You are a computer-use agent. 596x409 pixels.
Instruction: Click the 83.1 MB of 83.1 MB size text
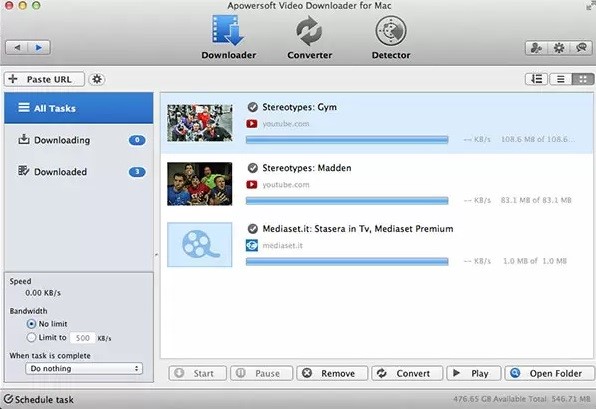pyautogui.click(x=536, y=200)
